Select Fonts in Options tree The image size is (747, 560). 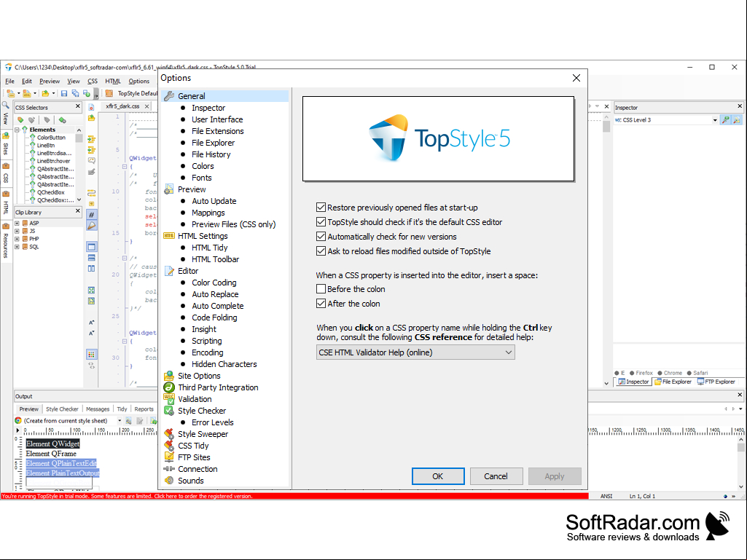coord(202,178)
